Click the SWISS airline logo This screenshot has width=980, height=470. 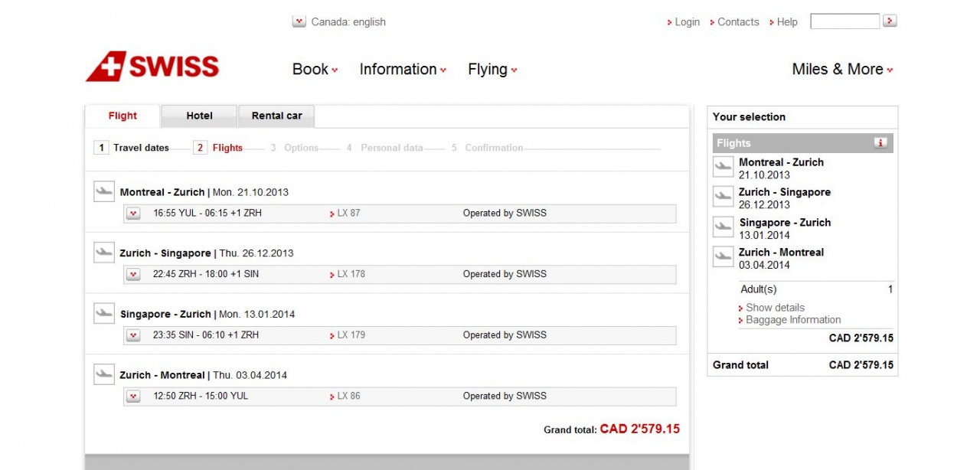pyautogui.click(x=152, y=67)
